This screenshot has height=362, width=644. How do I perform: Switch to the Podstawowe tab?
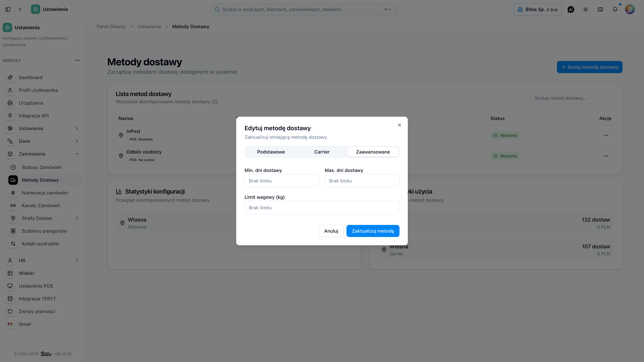tap(271, 152)
